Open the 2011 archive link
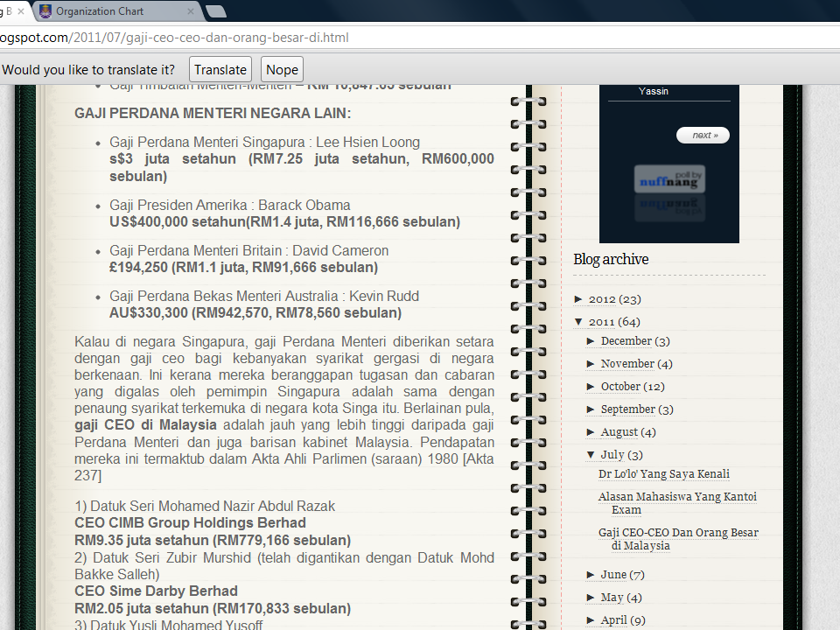Image resolution: width=840 pixels, height=630 pixels. tap(602, 322)
